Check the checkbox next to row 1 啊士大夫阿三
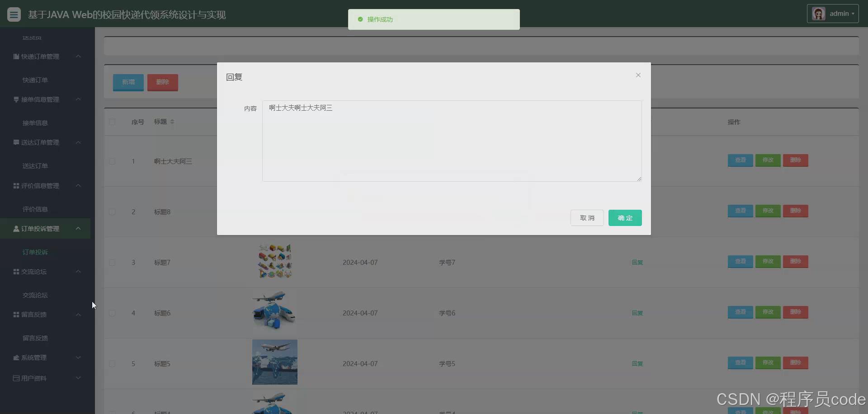Screen dimensions: 868x414 (112, 161)
